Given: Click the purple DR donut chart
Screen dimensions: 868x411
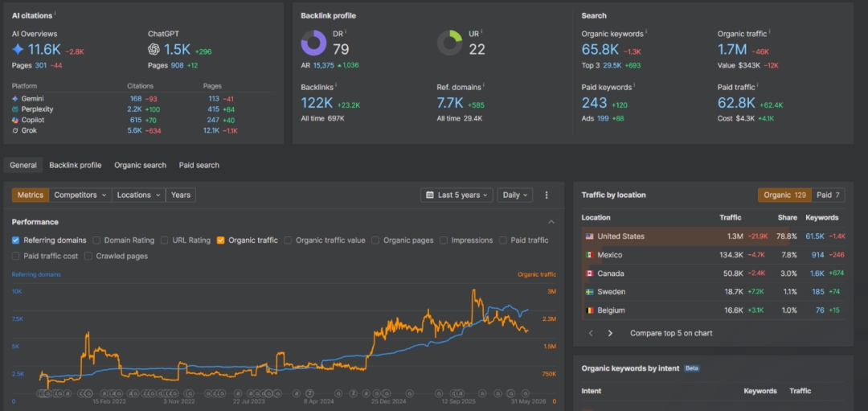Looking at the screenshot, I should [314, 43].
